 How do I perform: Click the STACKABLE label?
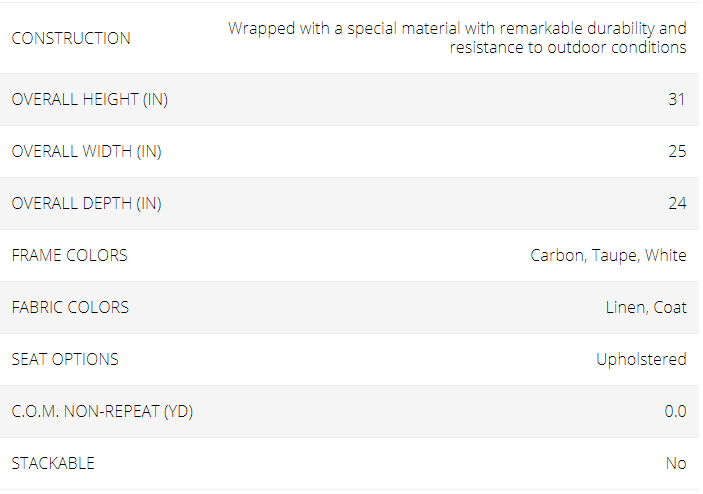[53, 464]
